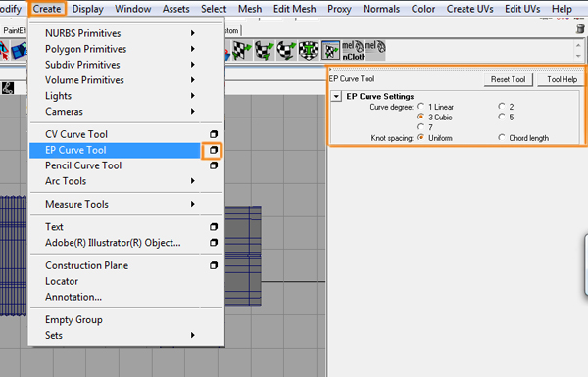Click the checkered shield icon with green T
The image size is (588, 377).
pyautogui.click(x=309, y=50)
